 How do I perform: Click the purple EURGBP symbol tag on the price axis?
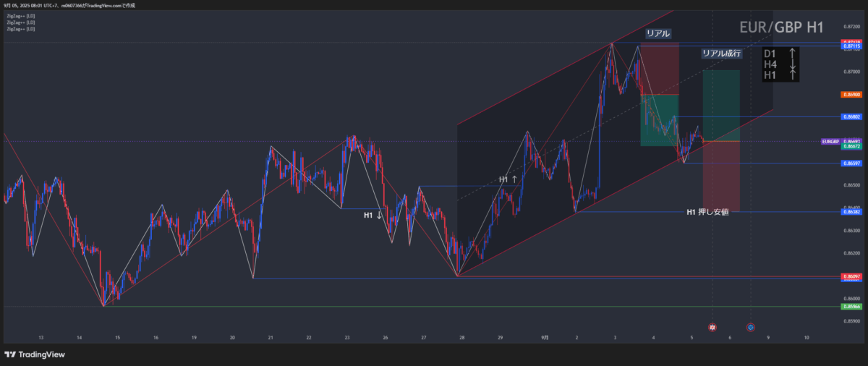coord(830,141)
